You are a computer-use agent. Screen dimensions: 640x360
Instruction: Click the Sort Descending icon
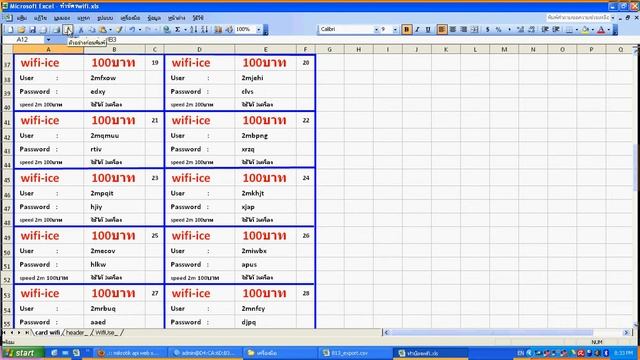coord(204,29)
